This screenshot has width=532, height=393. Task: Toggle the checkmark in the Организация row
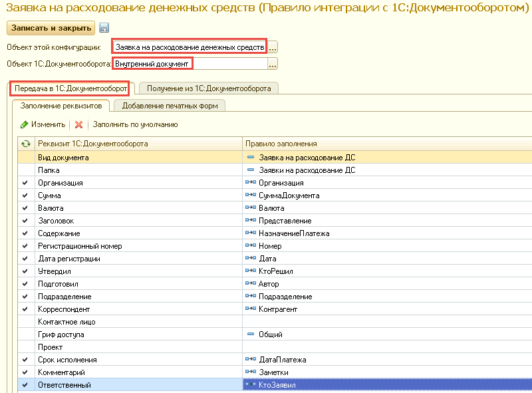click(x=25, y=183)
